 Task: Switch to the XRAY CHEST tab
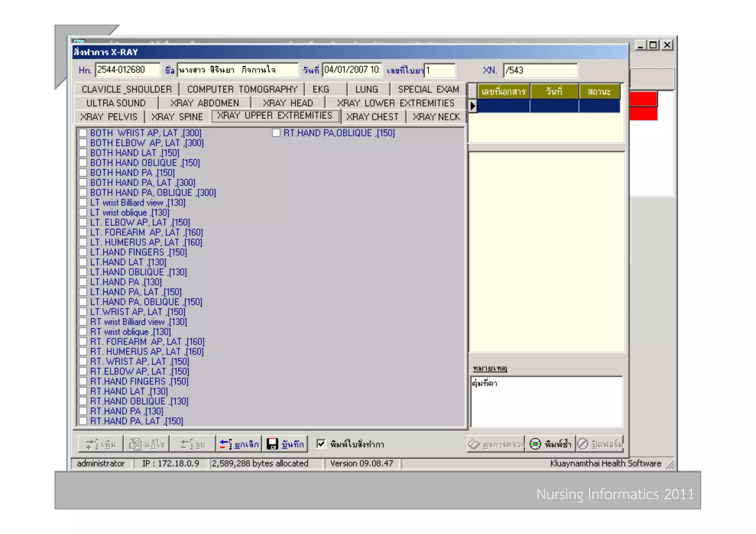(372, 117)
